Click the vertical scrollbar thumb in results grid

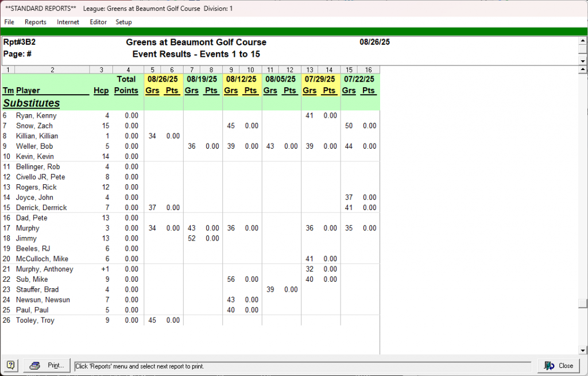[583, 304]
